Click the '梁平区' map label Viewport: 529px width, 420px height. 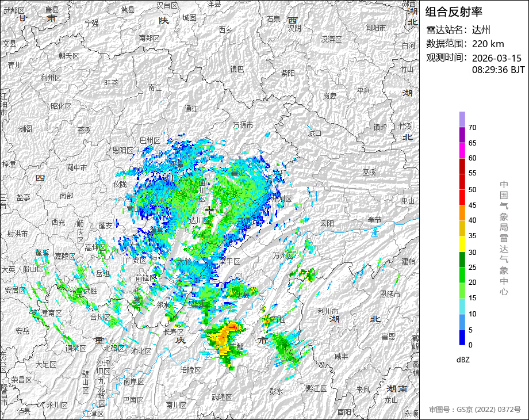coord(230,262)
